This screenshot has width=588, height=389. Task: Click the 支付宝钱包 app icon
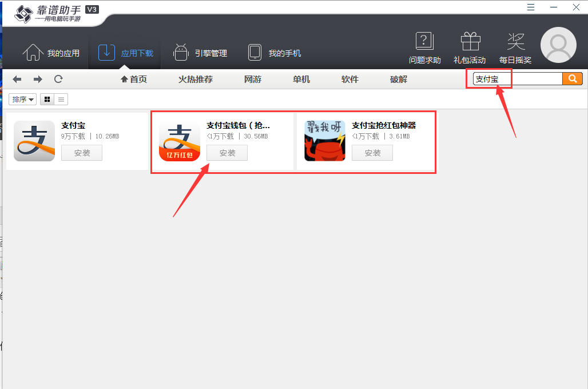pos(180,141)
